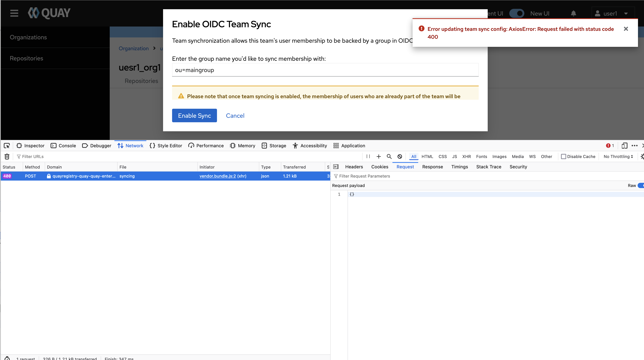Toggle responsive design mode icon
644x360 pixels.
624,145
